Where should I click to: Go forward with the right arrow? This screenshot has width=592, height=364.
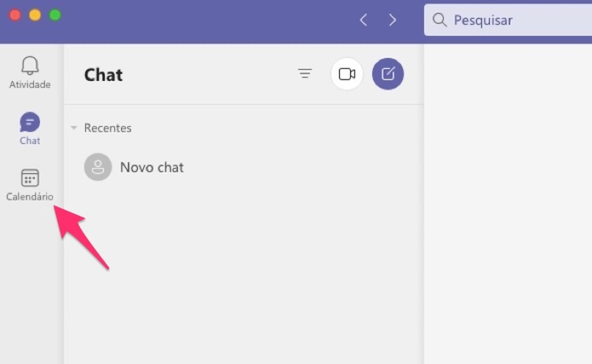392,20
